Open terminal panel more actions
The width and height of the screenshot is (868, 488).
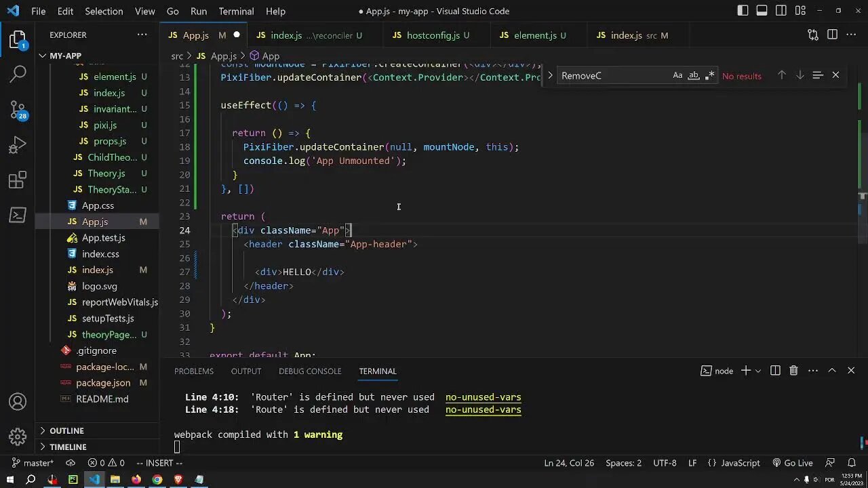(813, 371)
